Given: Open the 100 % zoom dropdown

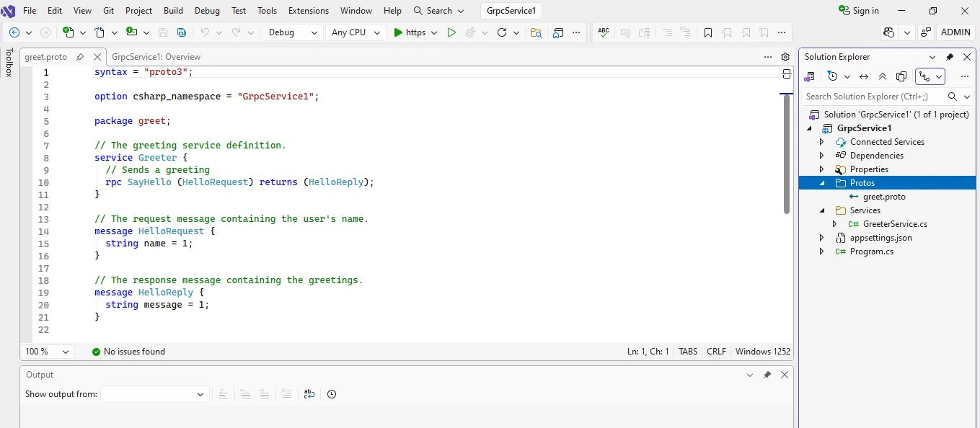Looking at the screenshot, I should click(48, 352).
